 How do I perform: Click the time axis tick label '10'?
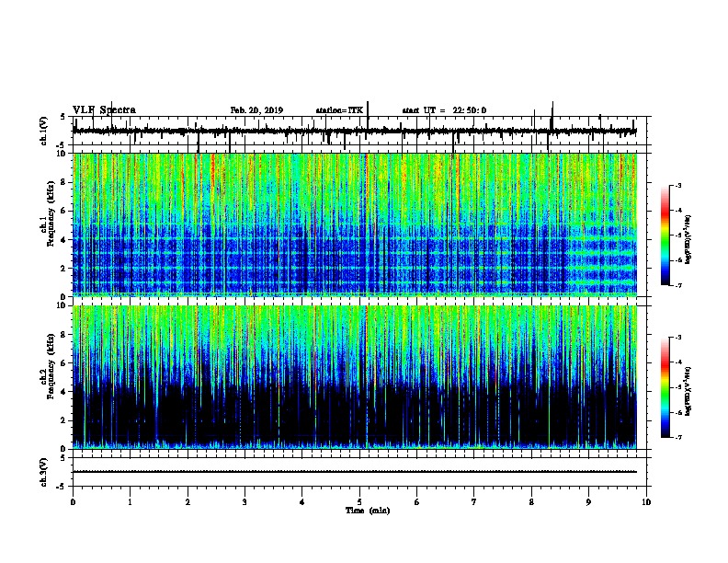(646, 502)
